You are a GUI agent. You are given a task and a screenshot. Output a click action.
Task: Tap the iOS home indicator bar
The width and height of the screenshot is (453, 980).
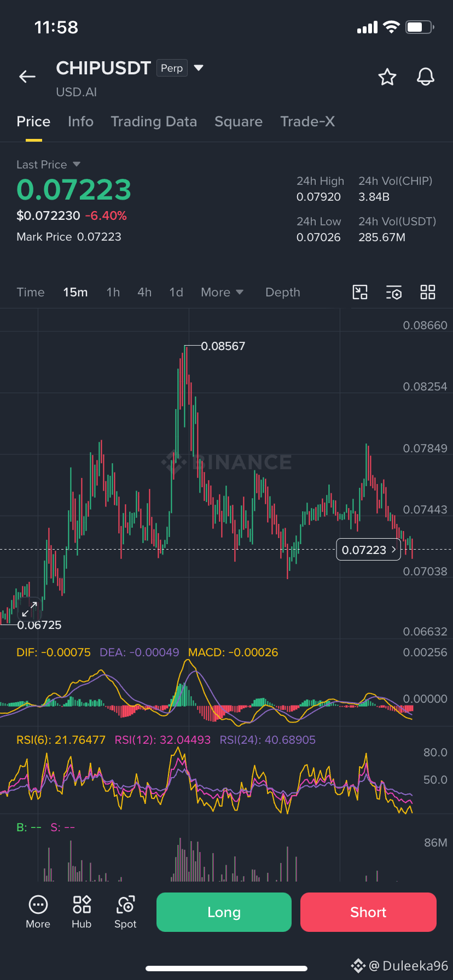226,968
